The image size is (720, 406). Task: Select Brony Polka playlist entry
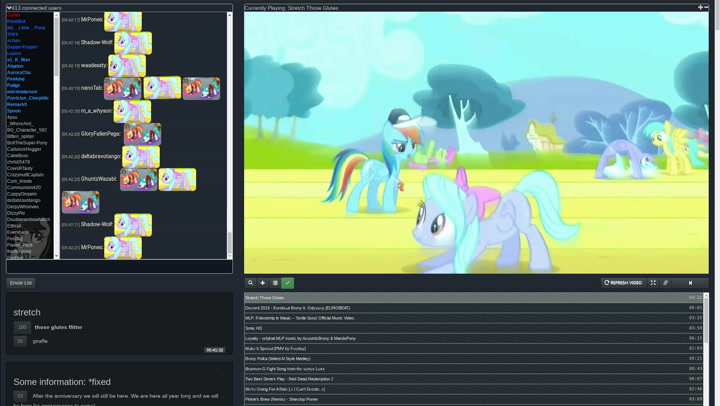point(473,358)
